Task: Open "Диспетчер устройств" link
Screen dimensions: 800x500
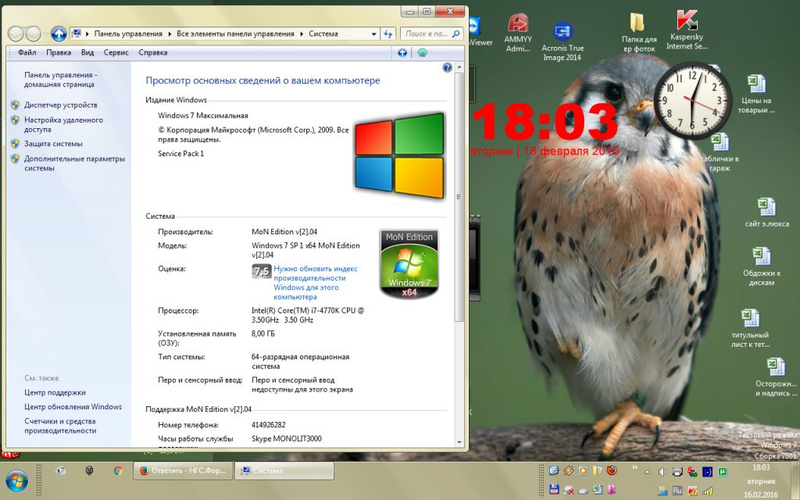Action: tap(60, 105)
